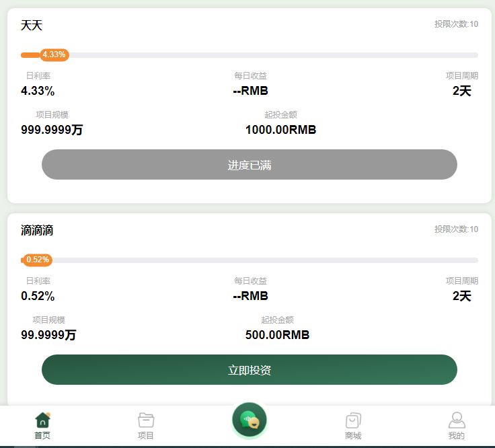Open the 项目 folder icon
The height and width of the screenshot is (448, 495).
[x=146, y=420]
